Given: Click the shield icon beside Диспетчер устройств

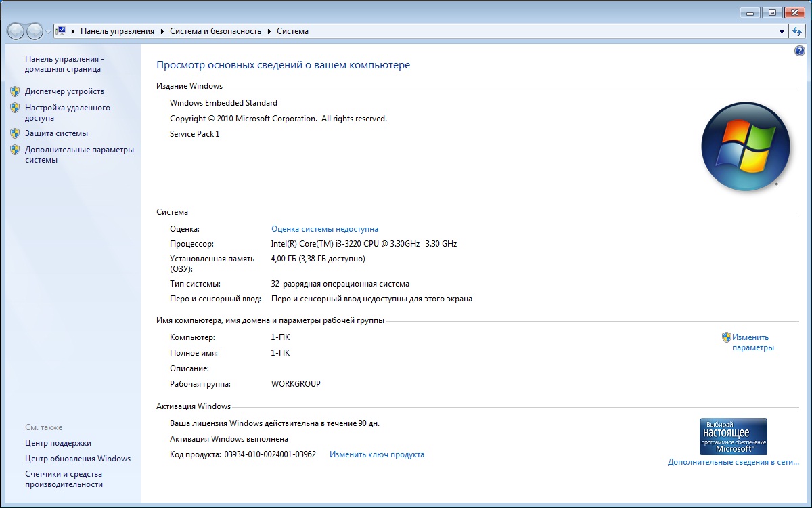Looking at the screenshot, I should 15,91.
